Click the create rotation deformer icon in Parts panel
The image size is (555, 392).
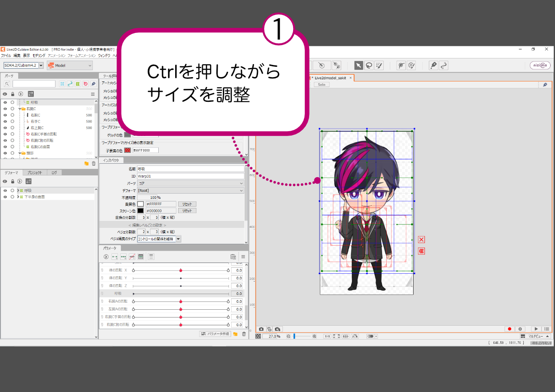(x=85, y=84)
